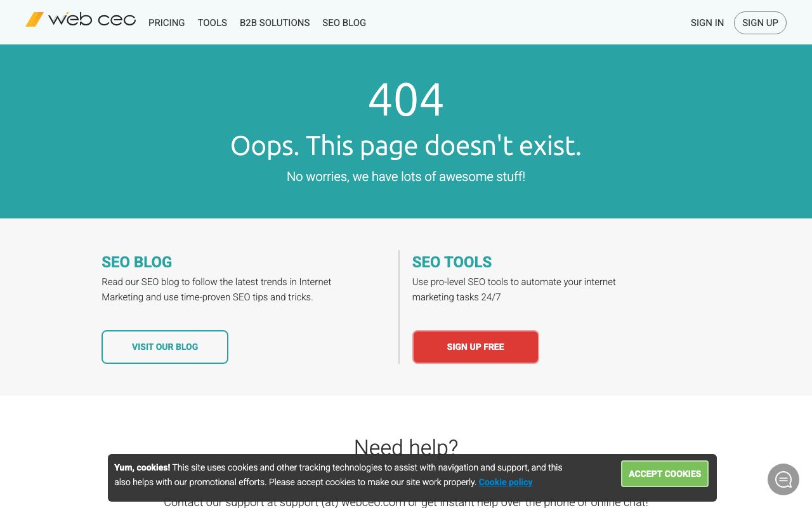
Task: Accept cookies with the green button
Action: coord(665,474)
